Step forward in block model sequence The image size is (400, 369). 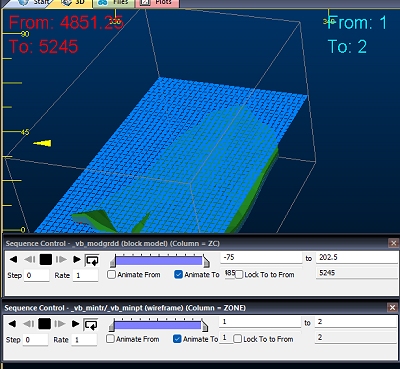(x=61, y=259)
